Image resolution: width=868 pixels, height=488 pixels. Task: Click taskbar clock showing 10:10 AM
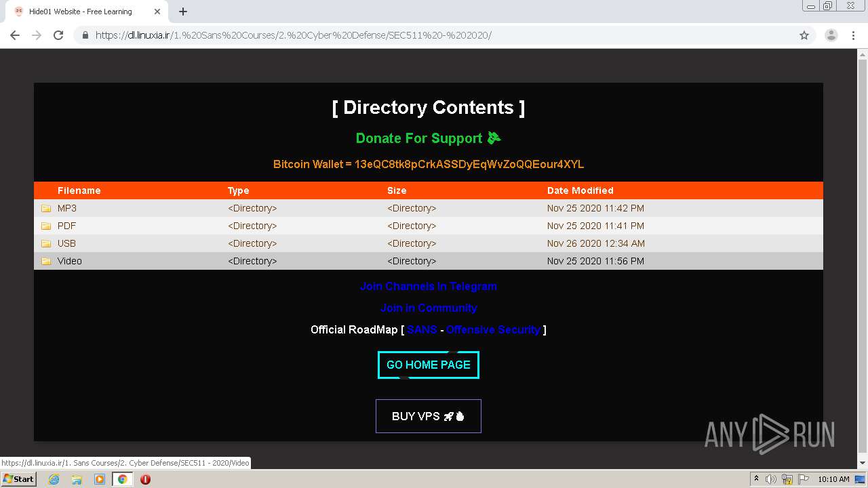[x=833, y=479]
